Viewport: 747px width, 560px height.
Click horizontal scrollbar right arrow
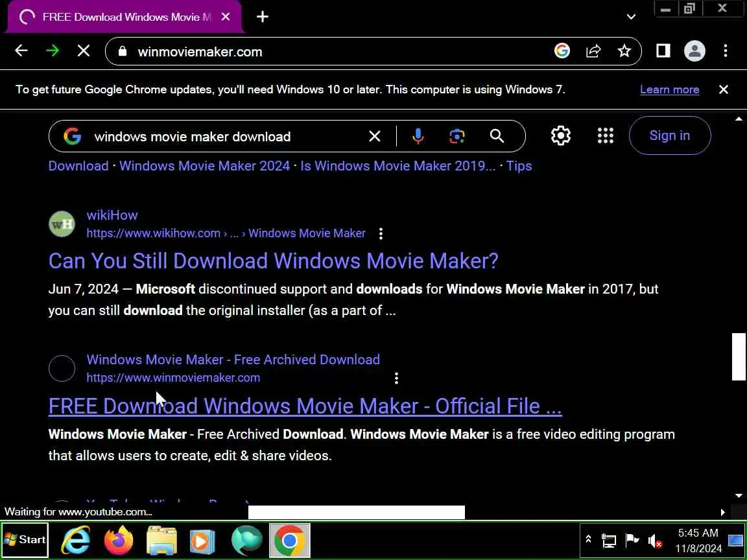point(722,513)
